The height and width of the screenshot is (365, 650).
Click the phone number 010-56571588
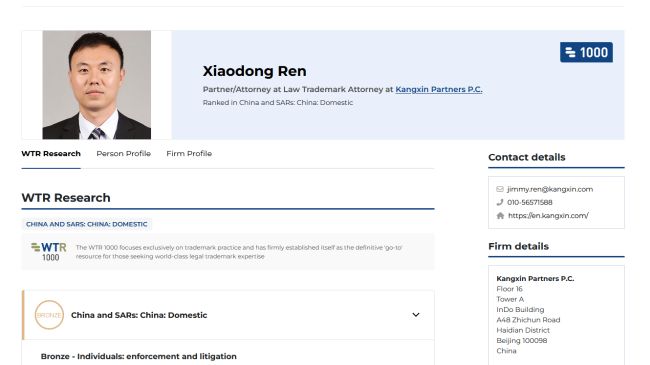530,202
